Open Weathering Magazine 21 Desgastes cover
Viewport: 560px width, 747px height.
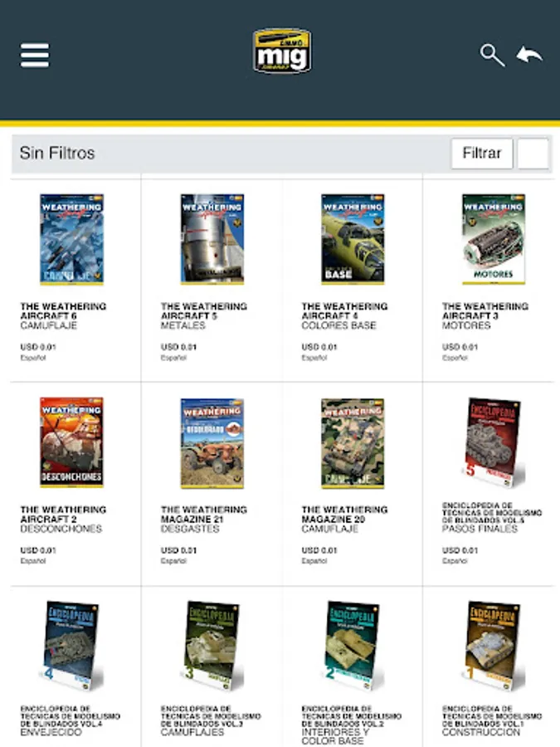click(212, 443)
